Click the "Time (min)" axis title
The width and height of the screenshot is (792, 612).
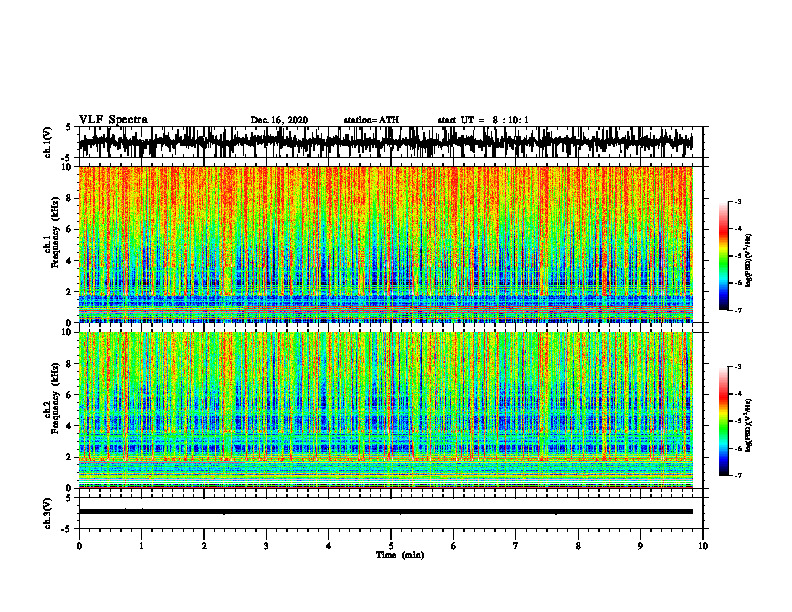click(x=400, y=555)
